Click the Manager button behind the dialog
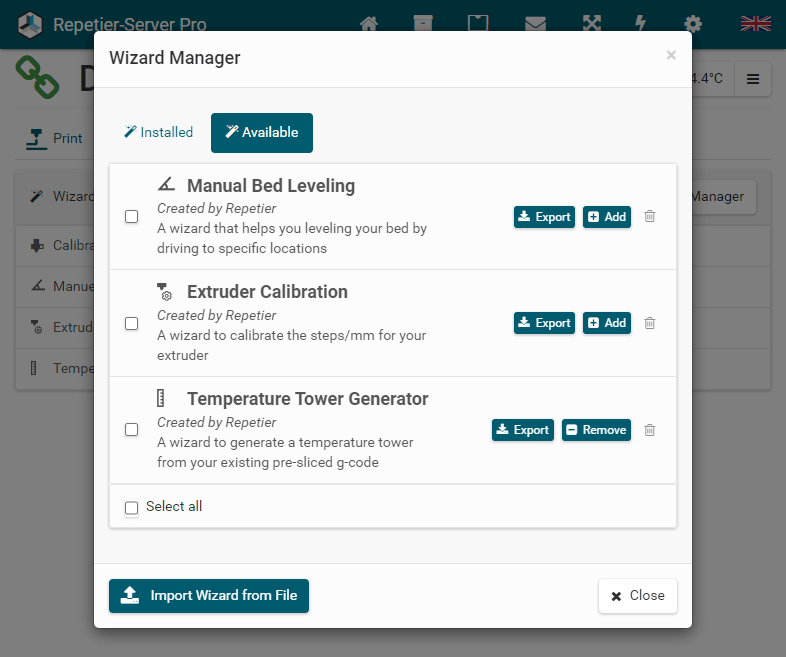786x657 pixels. pos(724,197)
